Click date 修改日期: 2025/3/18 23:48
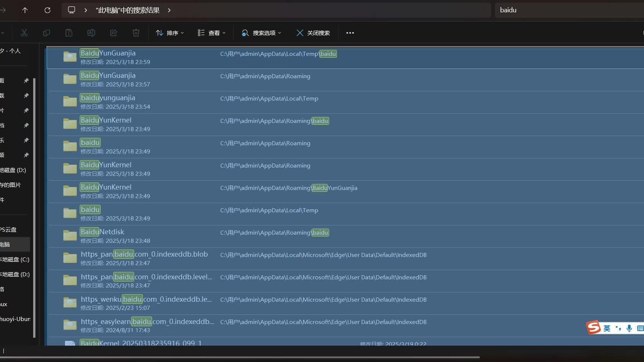 116,241
